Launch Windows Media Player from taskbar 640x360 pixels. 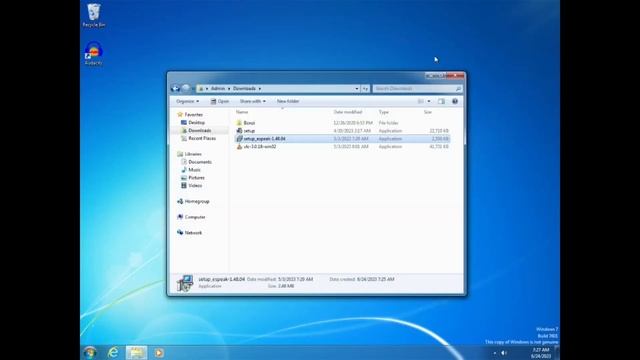pyautogui.click(x=159, y=352)
